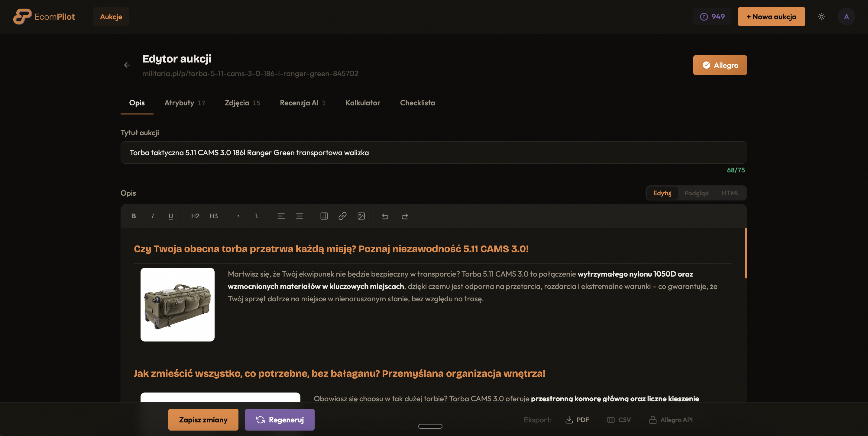Image resolution: width=868 pixels, height=436 pixels.
Task: Toggle dark/light mode with the sun icon
Action: [821, 17]
